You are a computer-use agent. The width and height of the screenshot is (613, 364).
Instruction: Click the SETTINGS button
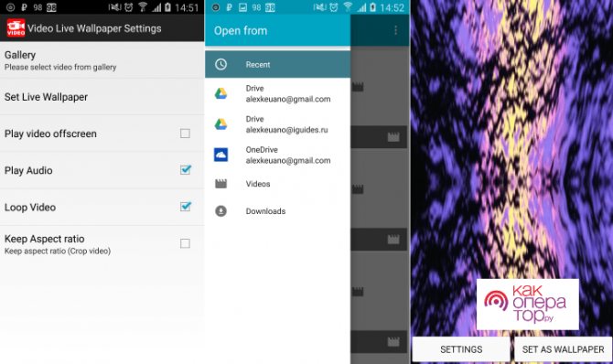461,349
